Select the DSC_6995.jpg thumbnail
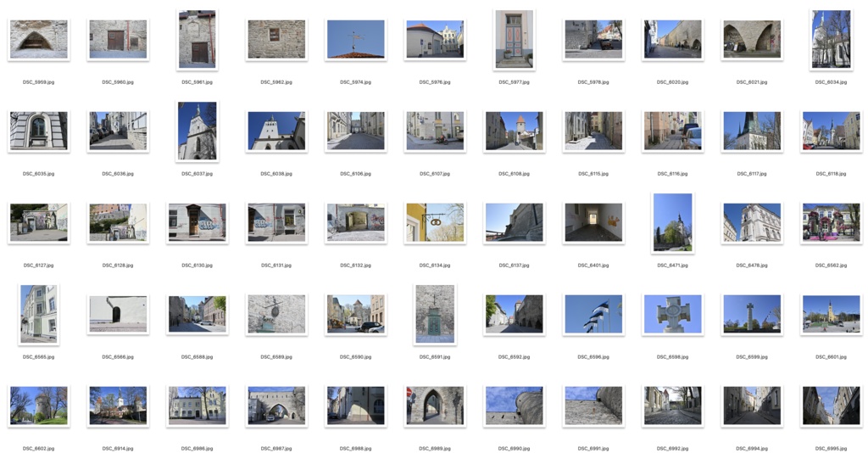 tap(831, 406)
